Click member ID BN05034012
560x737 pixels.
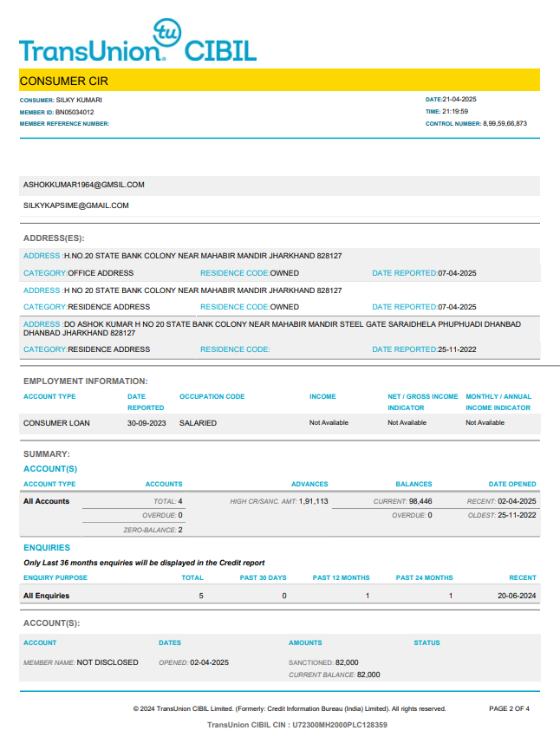(75, 112)
